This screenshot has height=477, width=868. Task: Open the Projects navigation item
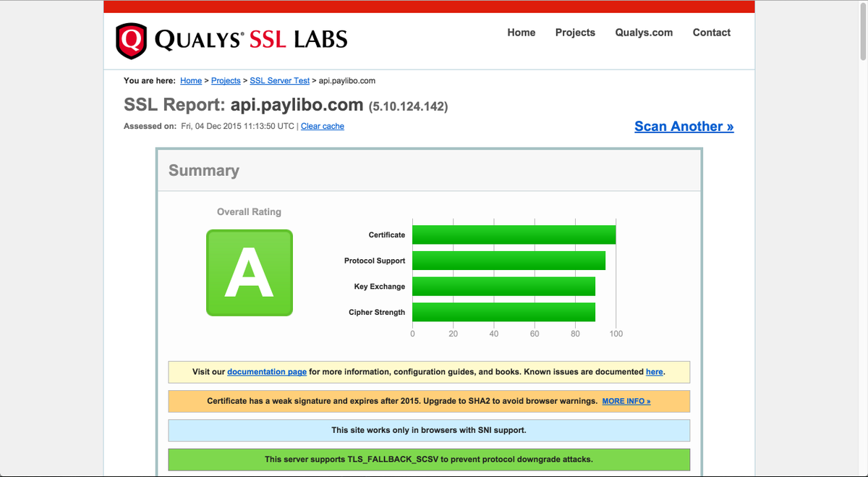click(x=575, y=33)
